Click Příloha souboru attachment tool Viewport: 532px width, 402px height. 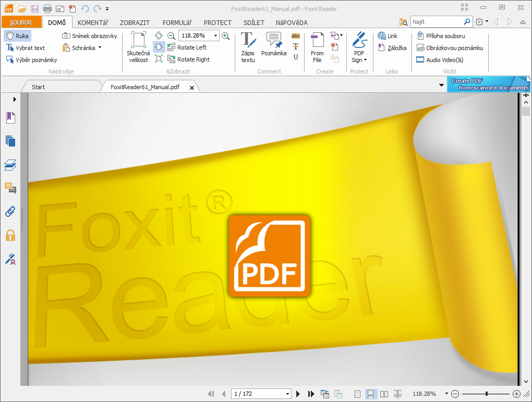[441, 35]
